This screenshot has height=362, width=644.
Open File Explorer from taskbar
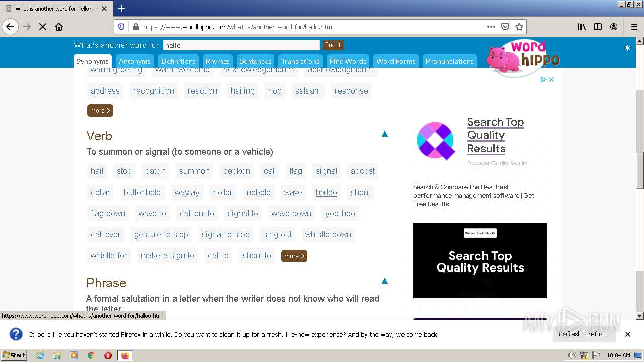click(x=57, y=355)
